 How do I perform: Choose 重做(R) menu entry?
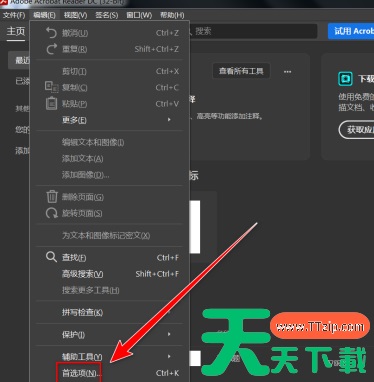[109, 49]
